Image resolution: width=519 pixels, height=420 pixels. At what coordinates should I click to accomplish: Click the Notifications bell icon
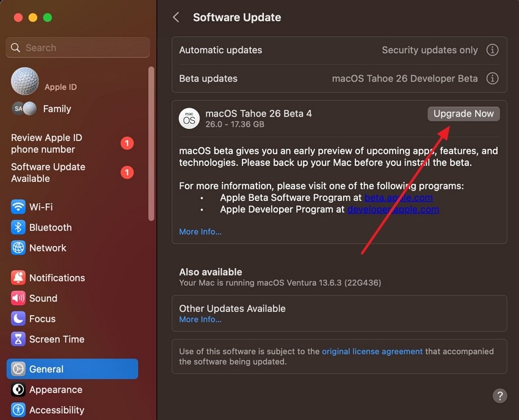18,278
